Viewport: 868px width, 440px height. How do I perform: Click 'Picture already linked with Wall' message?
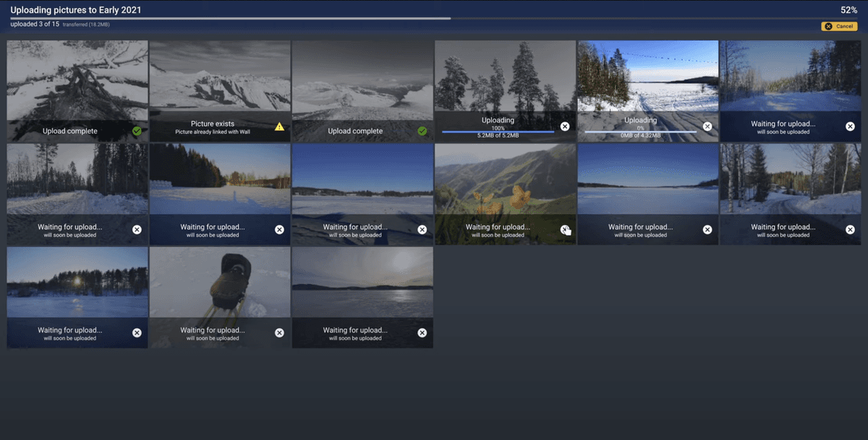[213, 132]
